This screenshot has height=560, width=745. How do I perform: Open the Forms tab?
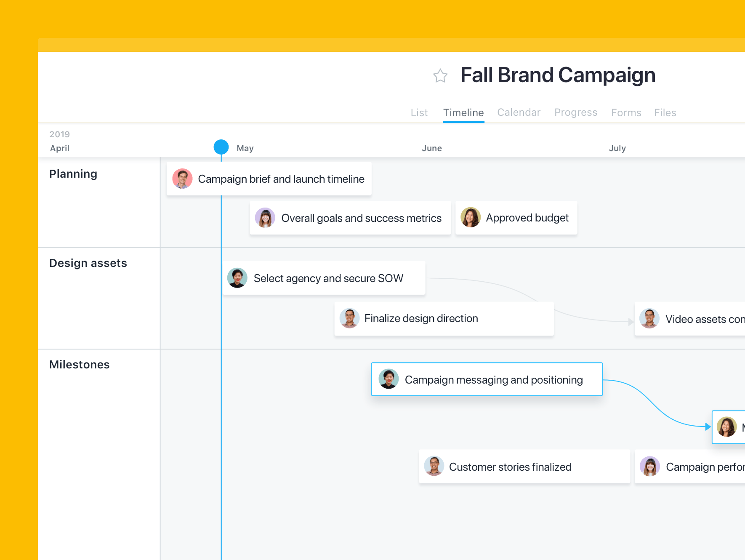point(626,112)
